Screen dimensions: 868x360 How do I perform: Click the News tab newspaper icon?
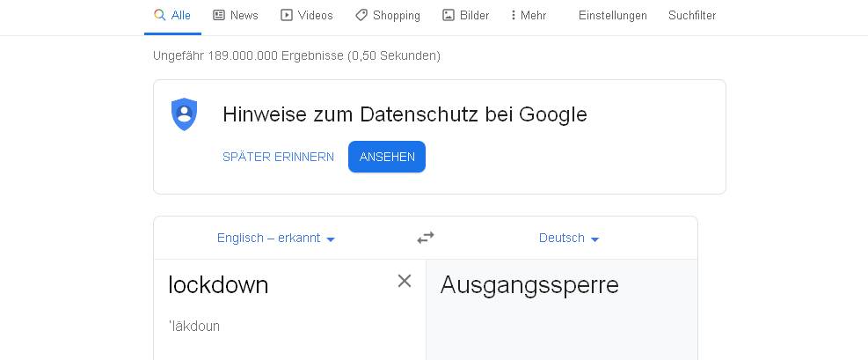[x=219, y=15]
